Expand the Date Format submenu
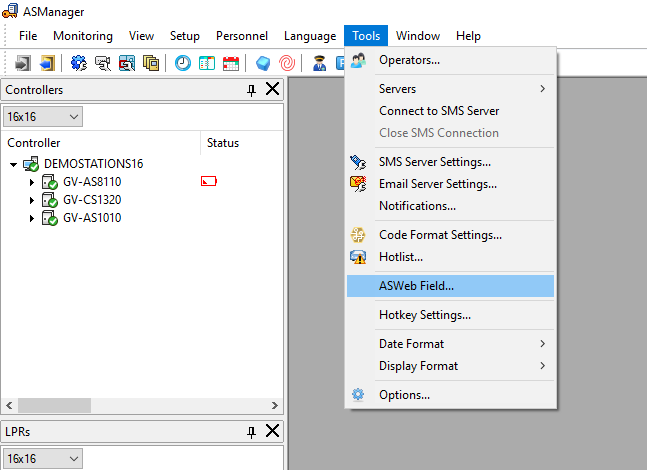 450,344
